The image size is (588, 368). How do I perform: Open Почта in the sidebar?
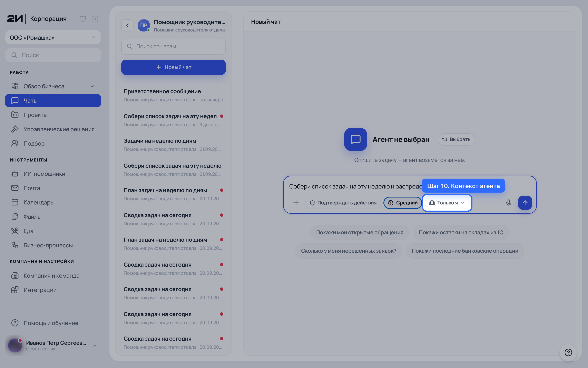pos(53,188)
